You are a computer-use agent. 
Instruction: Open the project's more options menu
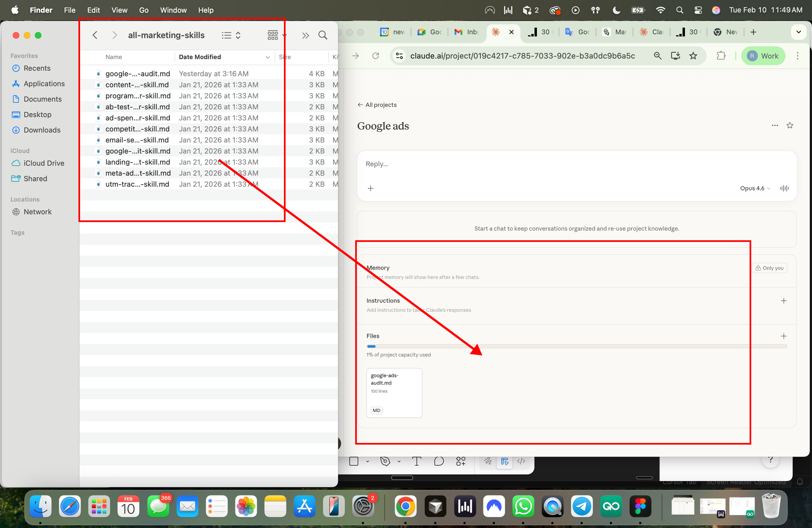pos(775,126)
